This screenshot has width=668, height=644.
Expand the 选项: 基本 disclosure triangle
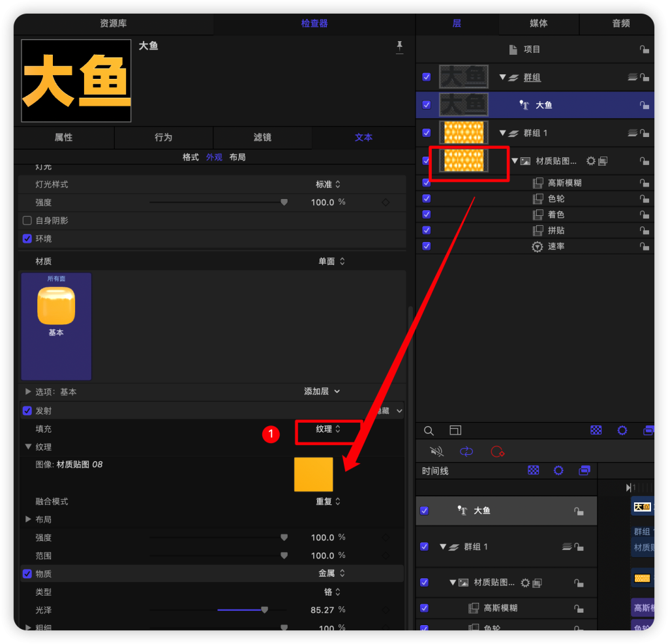point(28,391)
